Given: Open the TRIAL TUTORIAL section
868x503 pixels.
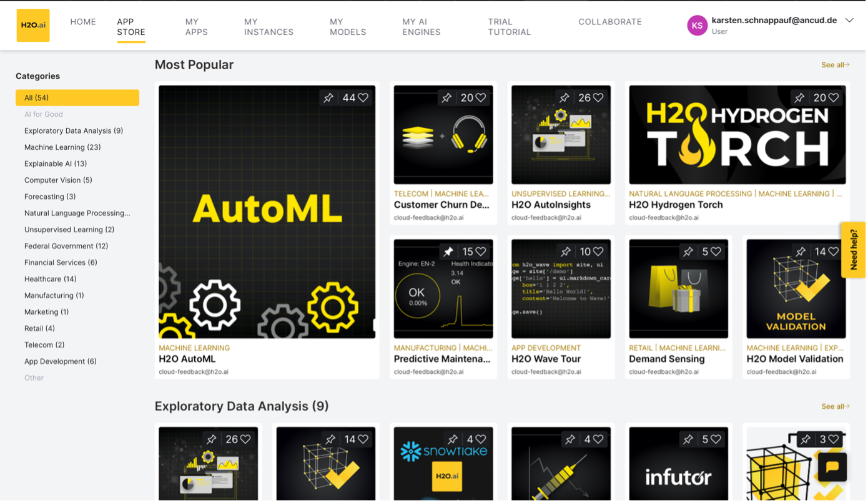Looking at the screenshot, I should click(x=508, y=26).
